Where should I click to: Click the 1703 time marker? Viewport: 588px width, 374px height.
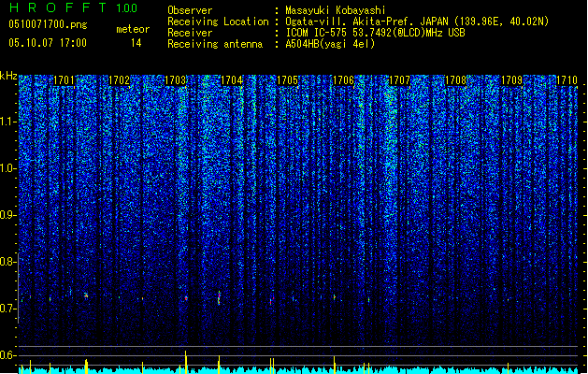click(176, 80)
